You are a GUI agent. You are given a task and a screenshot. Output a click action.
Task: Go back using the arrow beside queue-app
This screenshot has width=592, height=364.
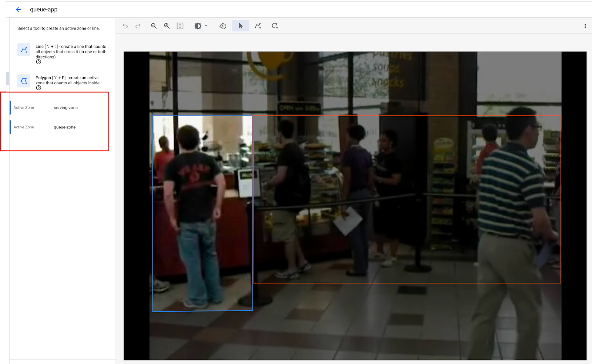pyautogui.click(x=18, y=10)
